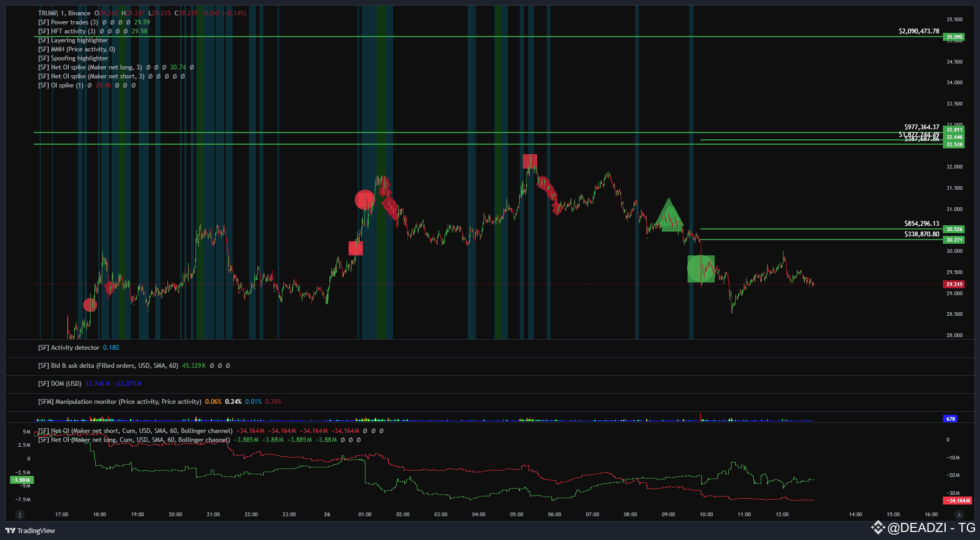This screenshot has height=540, width=980.
Task: Select [SF] Net OI spike Maker net long legend
Action: 90,67
